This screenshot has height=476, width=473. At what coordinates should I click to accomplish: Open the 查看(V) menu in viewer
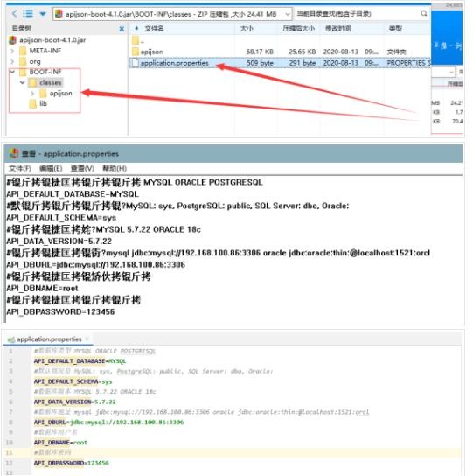click(x=82, y=169)
